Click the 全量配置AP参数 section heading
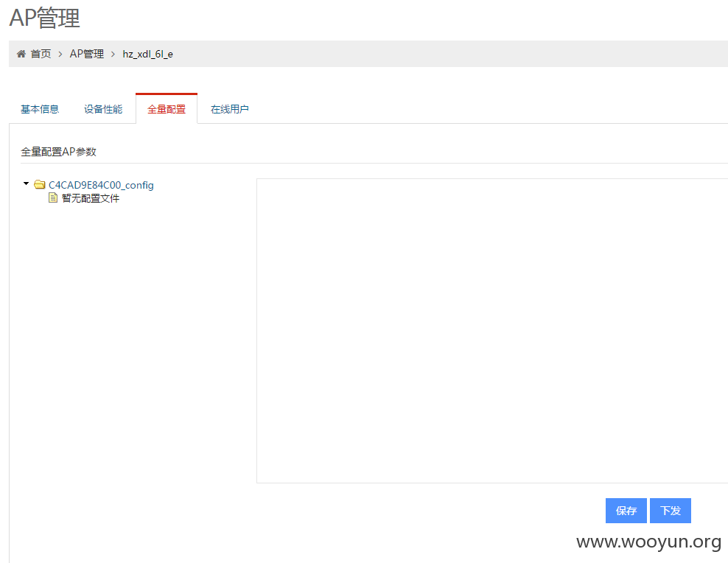Viewport: 728px width, 563px height. [x=58, y=152]
